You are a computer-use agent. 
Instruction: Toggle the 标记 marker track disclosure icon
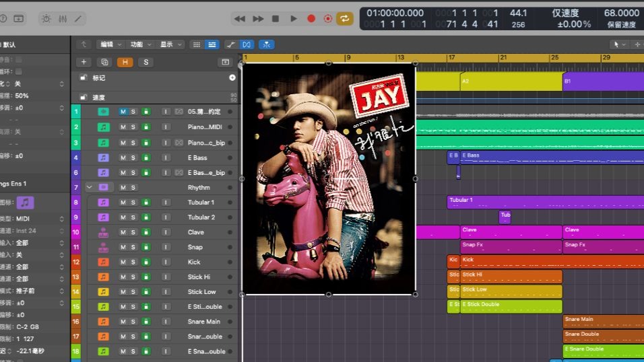[x=84, y=77]
